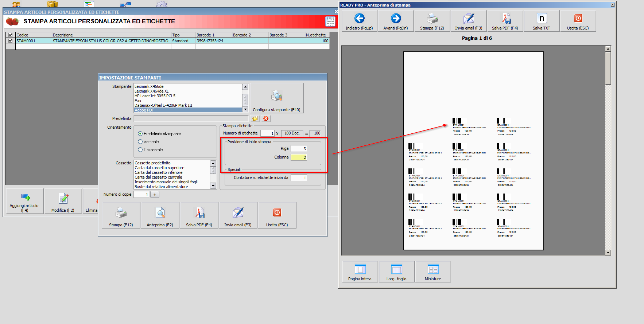Print from the preview window's Stampa (F12)

[432, 21]
